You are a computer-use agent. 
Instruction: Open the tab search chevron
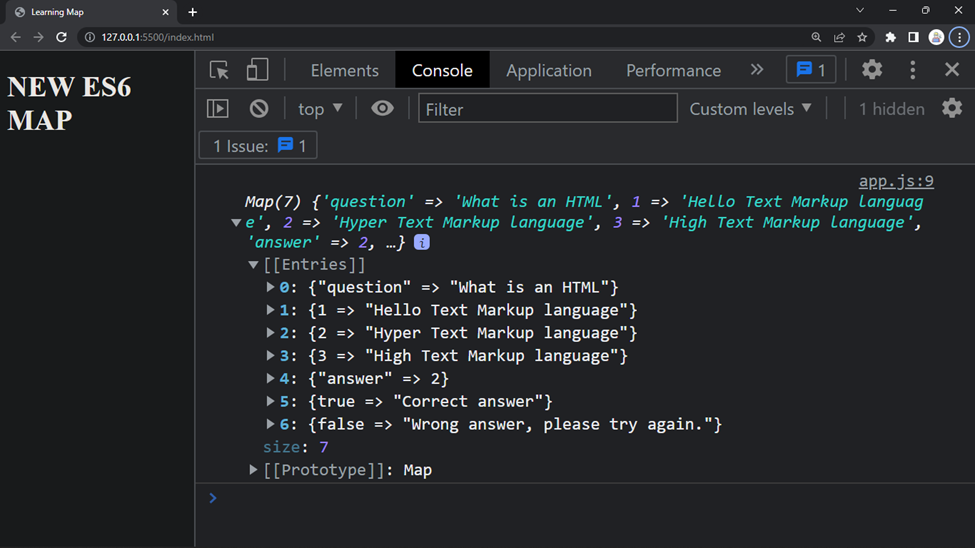[x=860, y=10]
